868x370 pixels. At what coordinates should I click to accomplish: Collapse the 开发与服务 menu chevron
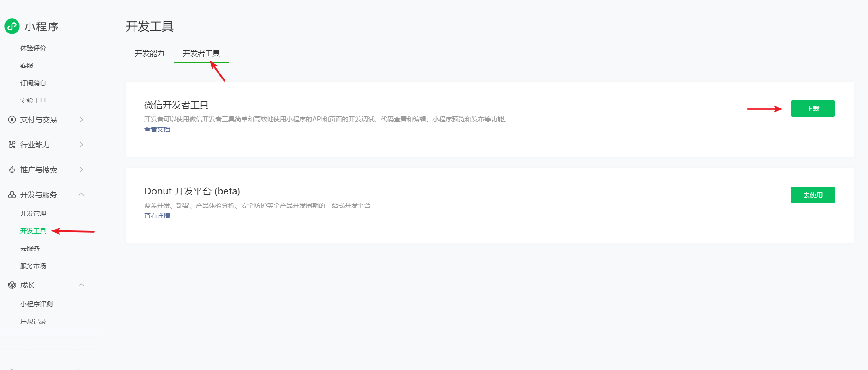(81, 194)
